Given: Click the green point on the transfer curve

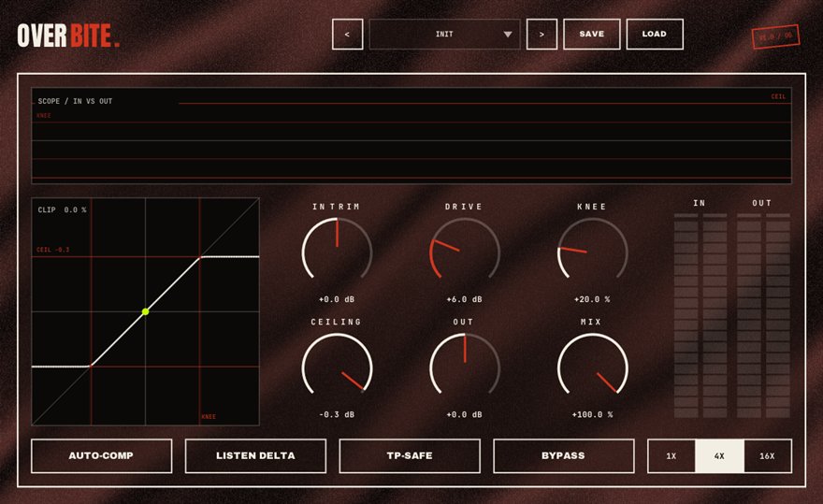Looking at the screenshot, I should tap(145, 312).
